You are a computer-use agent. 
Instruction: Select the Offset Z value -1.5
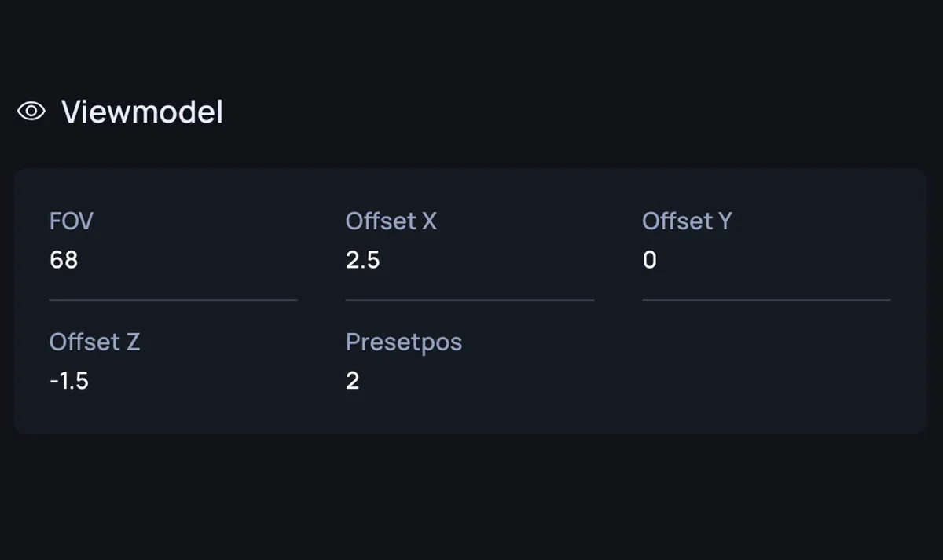[x=69, y=381]
